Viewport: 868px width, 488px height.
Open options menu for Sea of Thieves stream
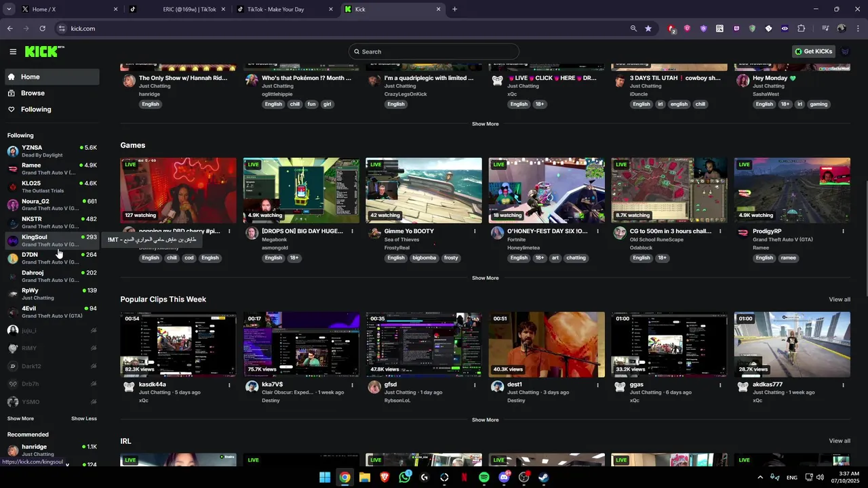point(475,231)
